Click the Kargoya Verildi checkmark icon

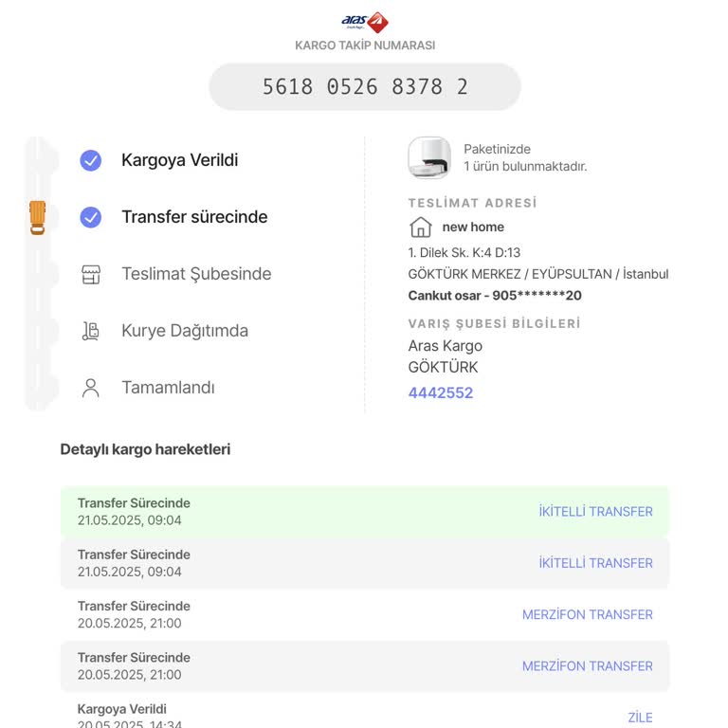point(91,160)
